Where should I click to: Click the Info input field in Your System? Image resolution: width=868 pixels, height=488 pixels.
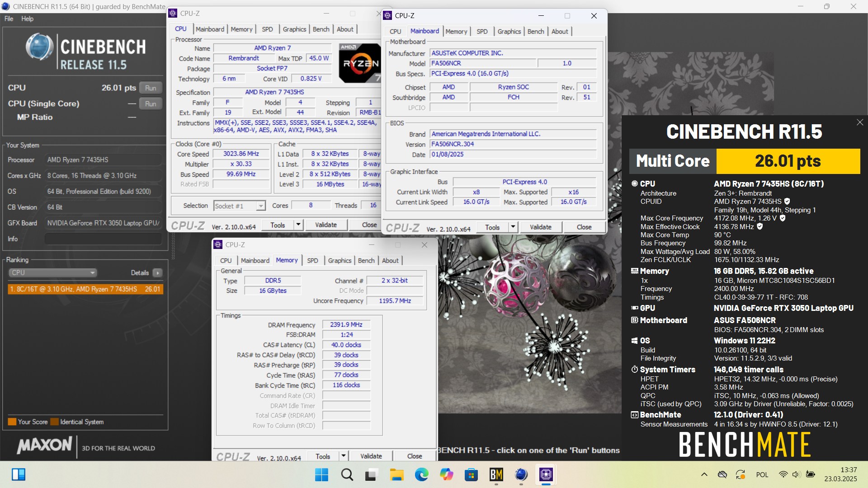click(x=104, y=239)
